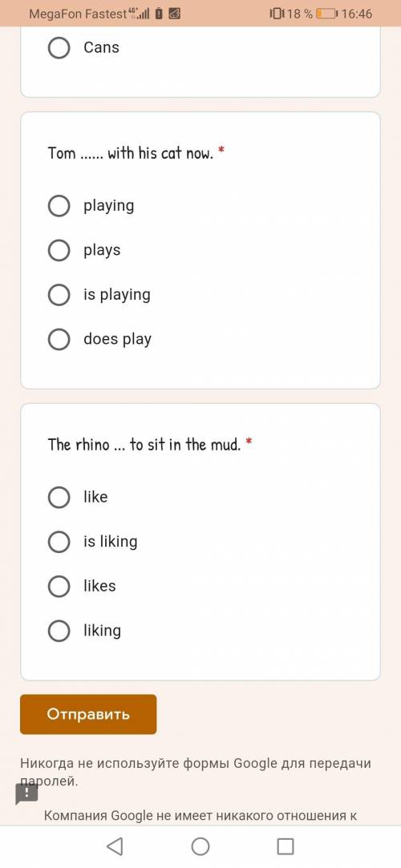Open the feedback exclamation report icon
This screenshot has width=401, height=868.
[26, 794]
